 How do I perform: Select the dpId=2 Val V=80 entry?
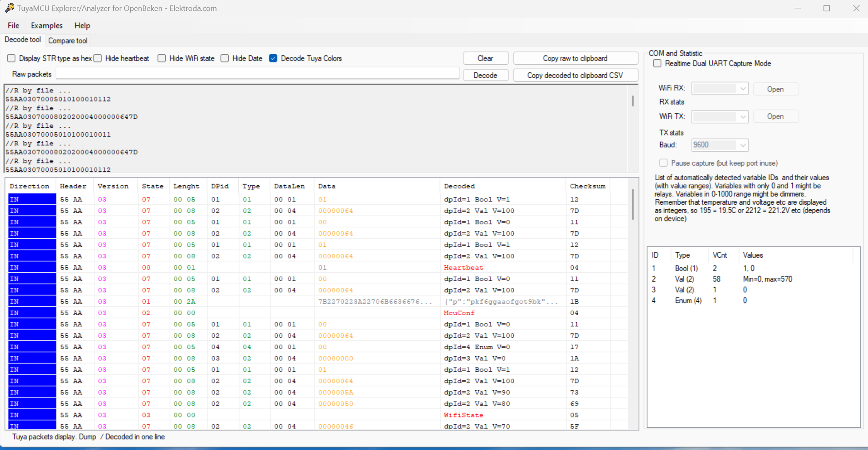(x=477, y=403)
